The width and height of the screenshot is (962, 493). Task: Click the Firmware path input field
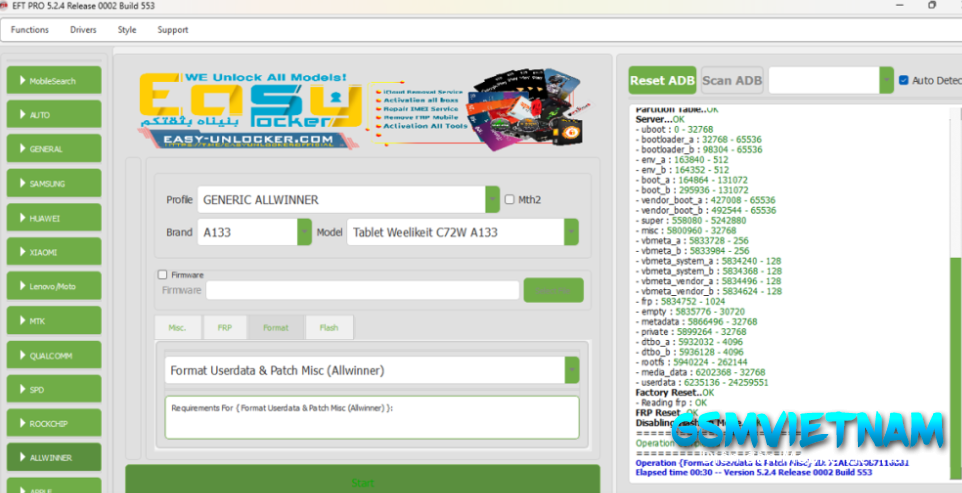point(362,290)
